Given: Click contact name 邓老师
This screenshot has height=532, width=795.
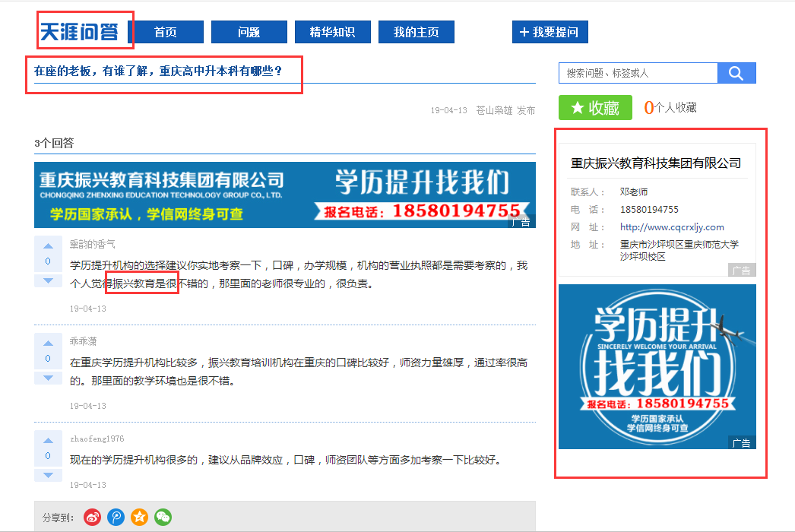Looking at the screenshot, I should [634, 192].
